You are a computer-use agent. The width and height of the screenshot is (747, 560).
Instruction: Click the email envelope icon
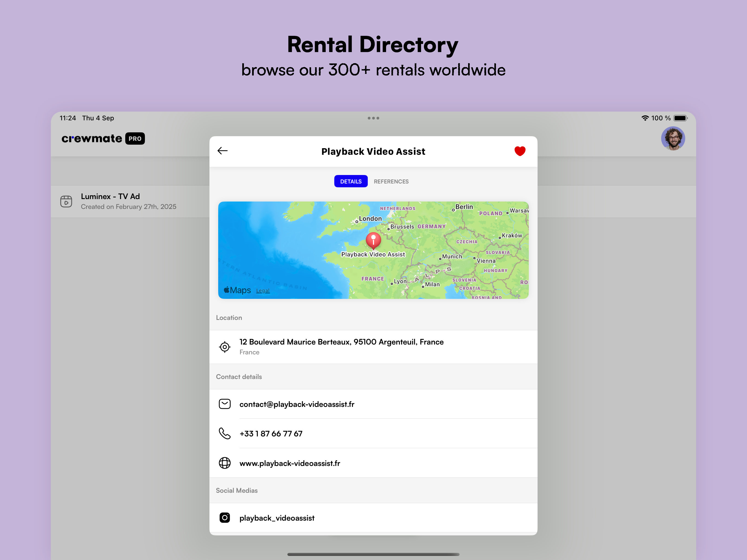(224, 404)
